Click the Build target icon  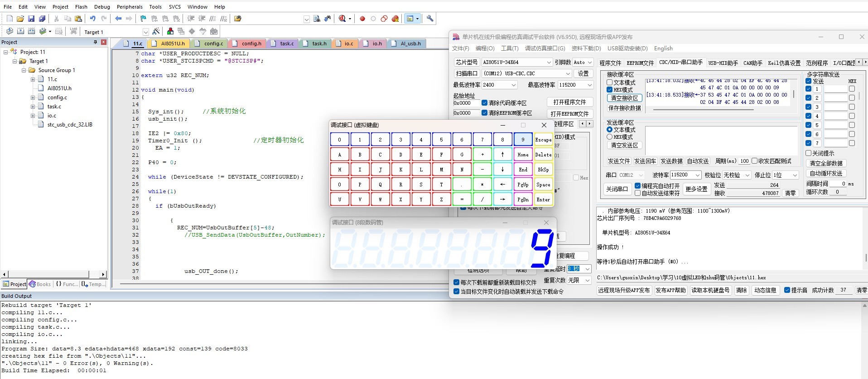[20, 31]
